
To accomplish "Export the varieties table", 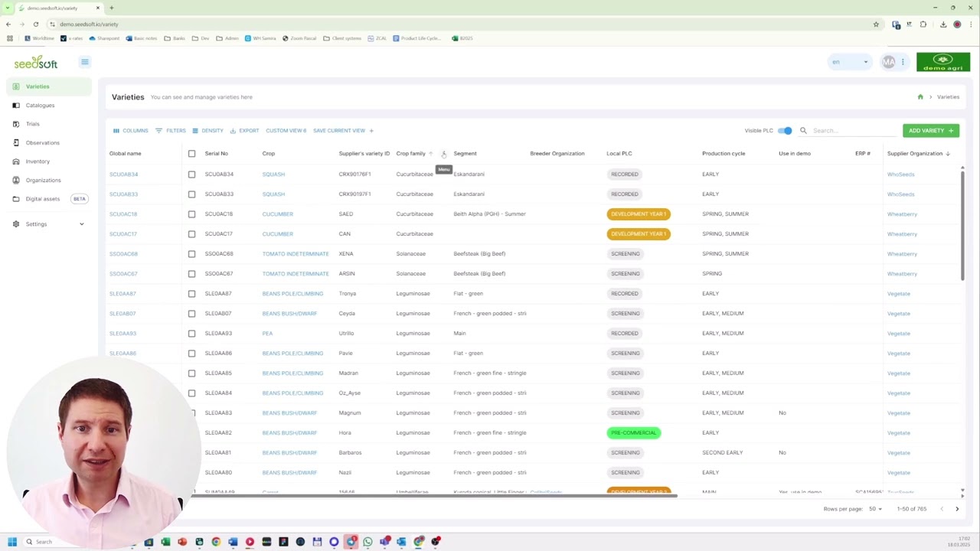I will 244,131.
